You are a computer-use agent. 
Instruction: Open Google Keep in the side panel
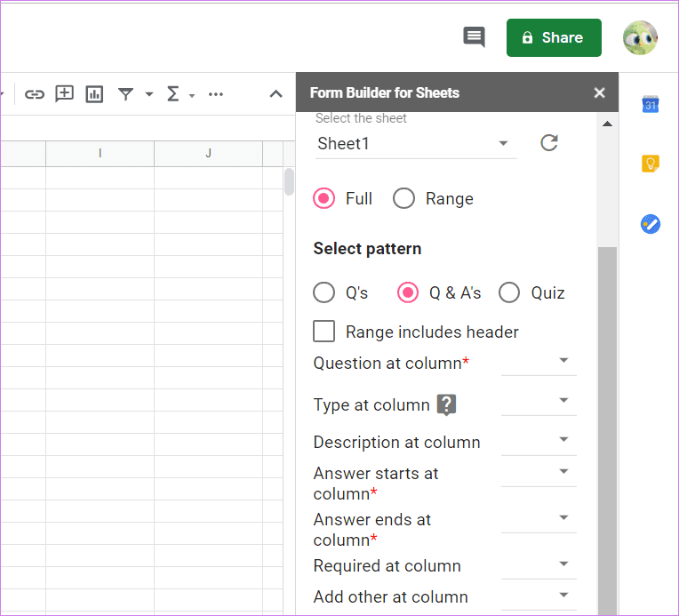click(x=650, y=164)
